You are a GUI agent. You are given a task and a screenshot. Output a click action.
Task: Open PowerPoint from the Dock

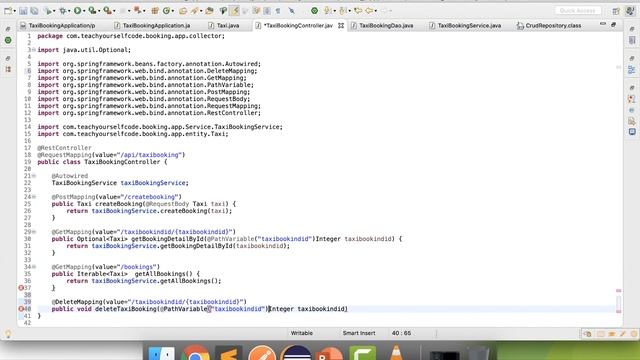click(329, 353)
